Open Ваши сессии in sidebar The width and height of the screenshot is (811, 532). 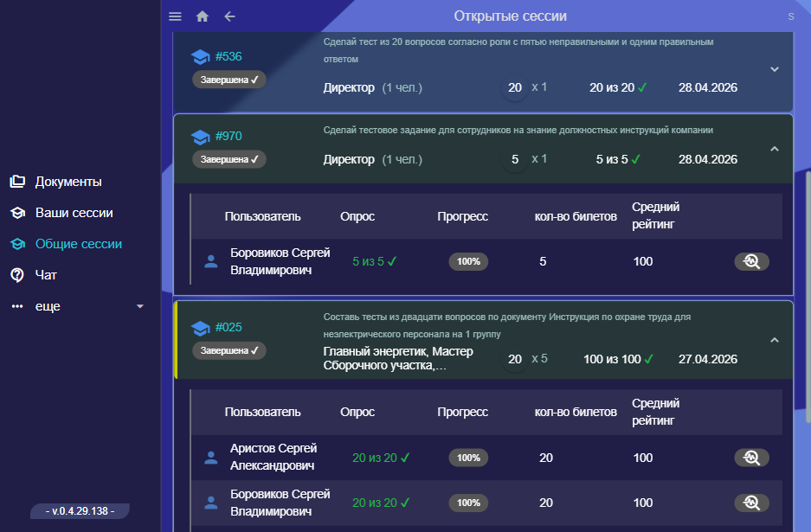(x=74, y=213)
